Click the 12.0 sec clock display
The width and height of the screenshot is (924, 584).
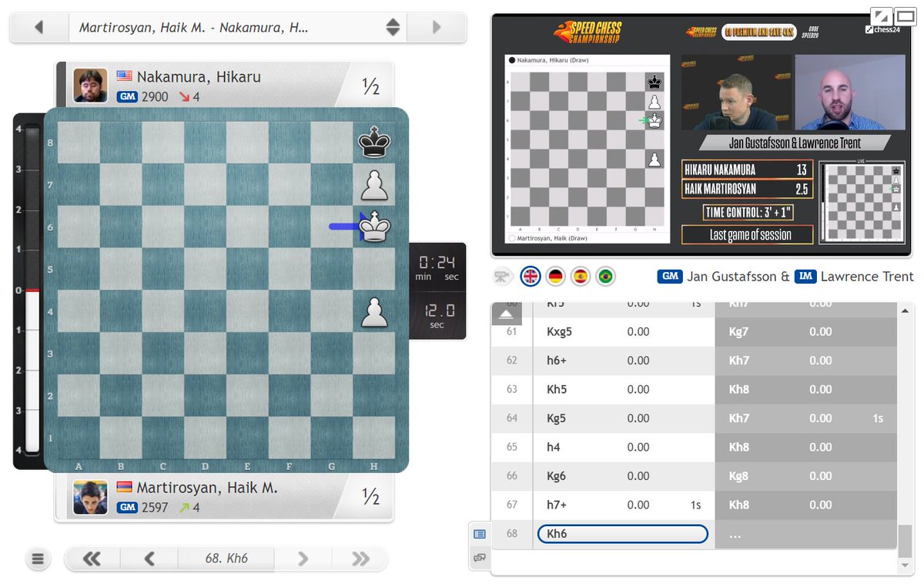pyautogui.click(x=437, y=314)
